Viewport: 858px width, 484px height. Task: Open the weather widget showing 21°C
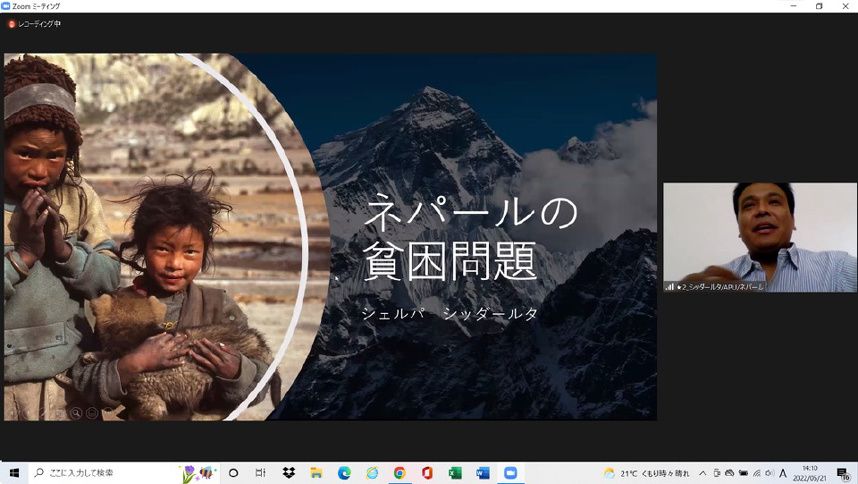[646, 473]
